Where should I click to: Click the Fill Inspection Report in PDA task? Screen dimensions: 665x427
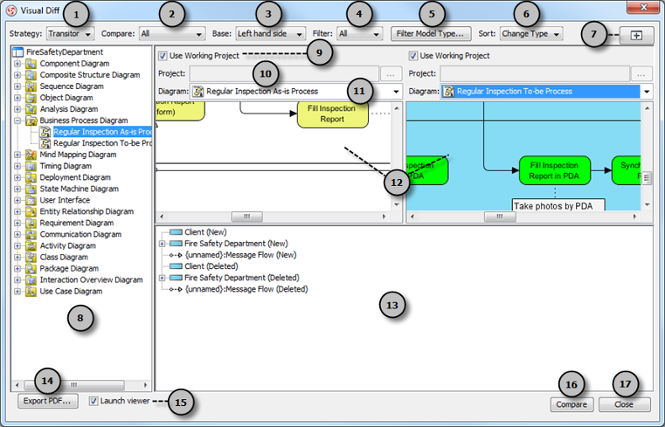point(555,170)
